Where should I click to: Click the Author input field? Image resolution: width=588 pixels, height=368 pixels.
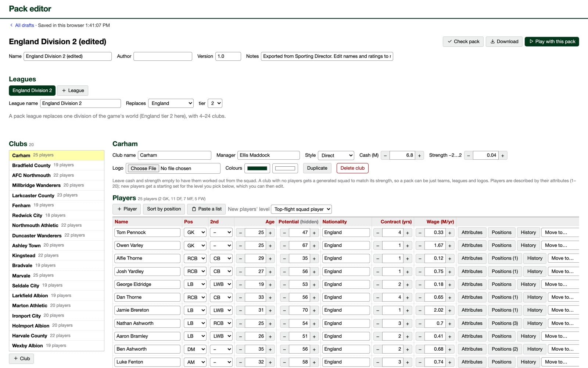coord(163,56)
